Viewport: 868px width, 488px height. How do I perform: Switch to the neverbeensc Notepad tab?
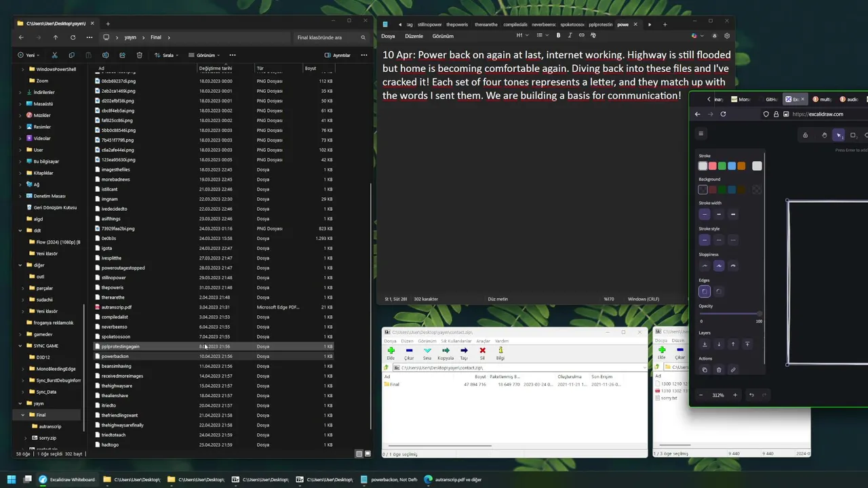(544, 24)
